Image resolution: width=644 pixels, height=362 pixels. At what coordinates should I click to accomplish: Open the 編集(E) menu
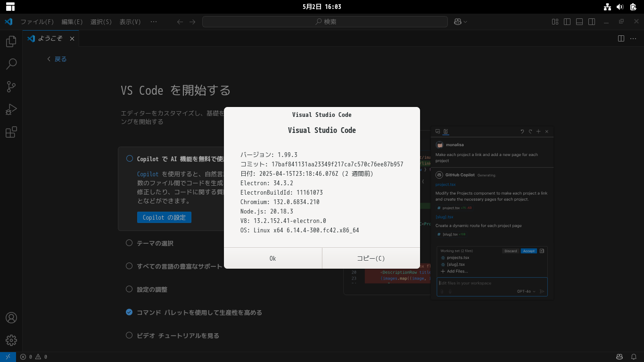72,22
